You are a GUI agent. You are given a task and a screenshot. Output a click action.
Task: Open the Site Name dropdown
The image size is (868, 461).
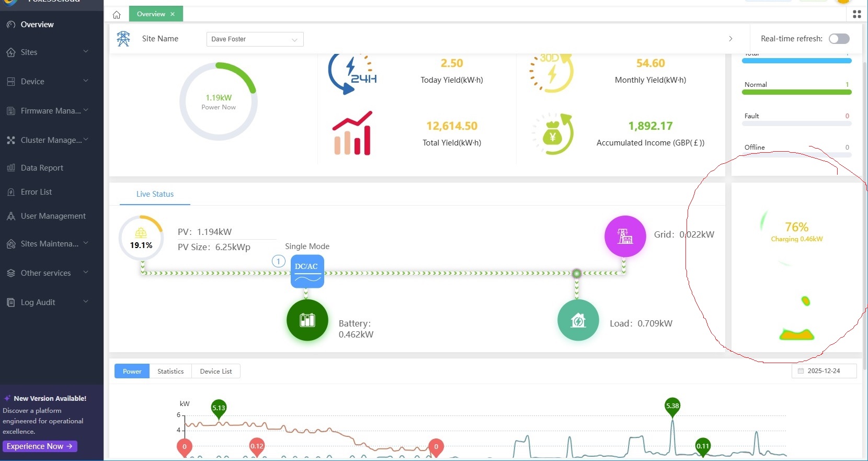[255, 39]
